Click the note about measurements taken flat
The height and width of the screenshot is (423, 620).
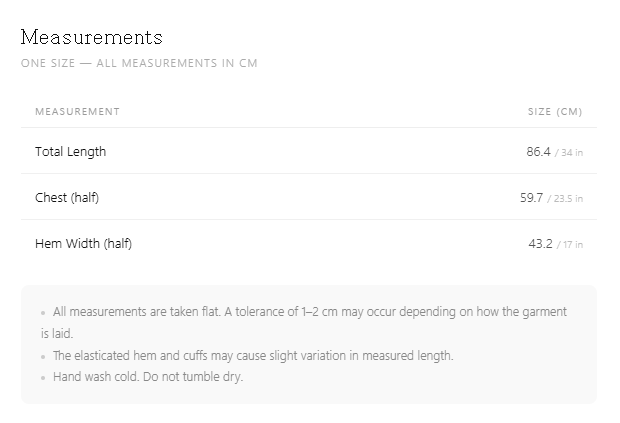(x=304, y=323)
